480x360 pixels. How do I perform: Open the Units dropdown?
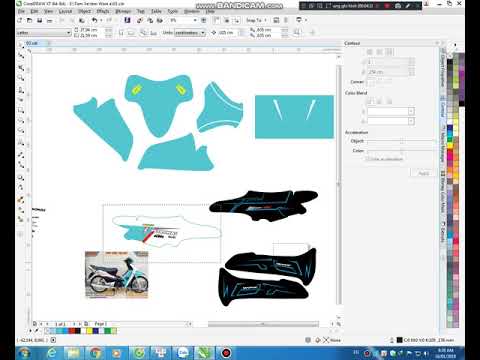click(203, 33)
